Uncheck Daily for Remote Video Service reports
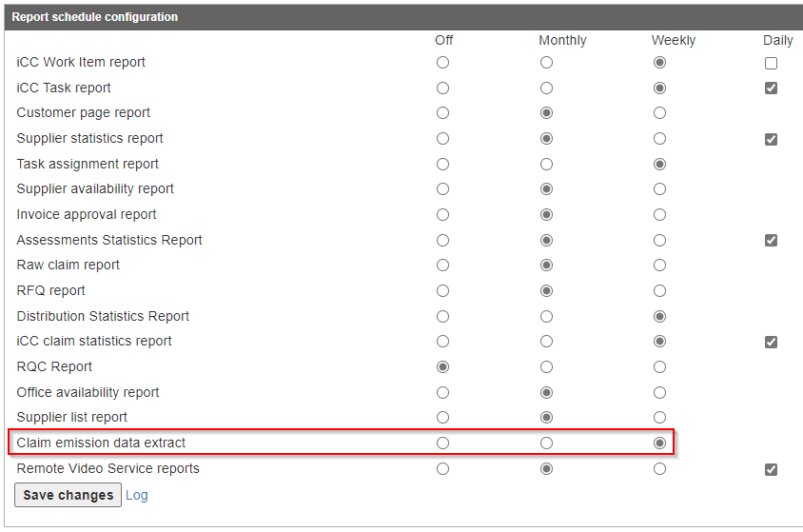 771,469
